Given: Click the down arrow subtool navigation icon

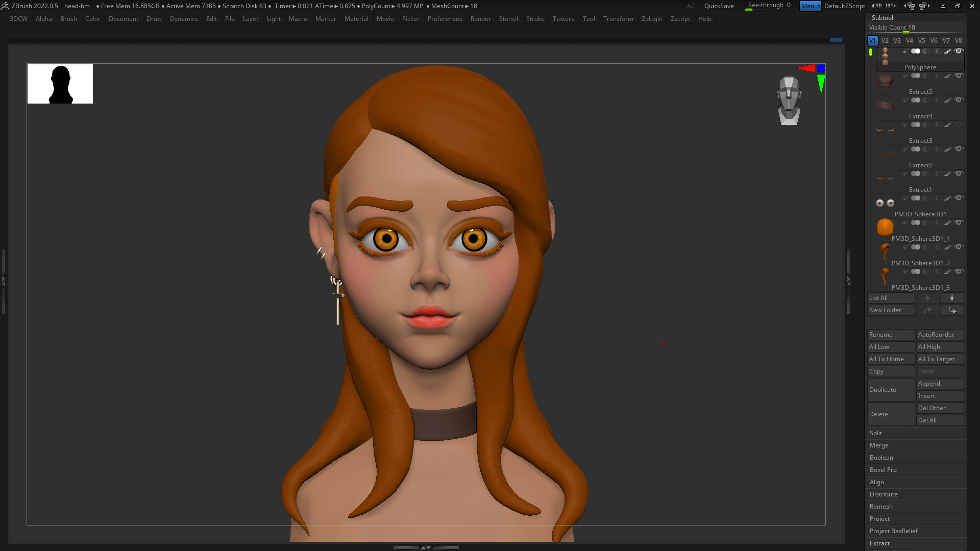Looking at the screenshot, I should pyautogui.click(x=952, y=298).
